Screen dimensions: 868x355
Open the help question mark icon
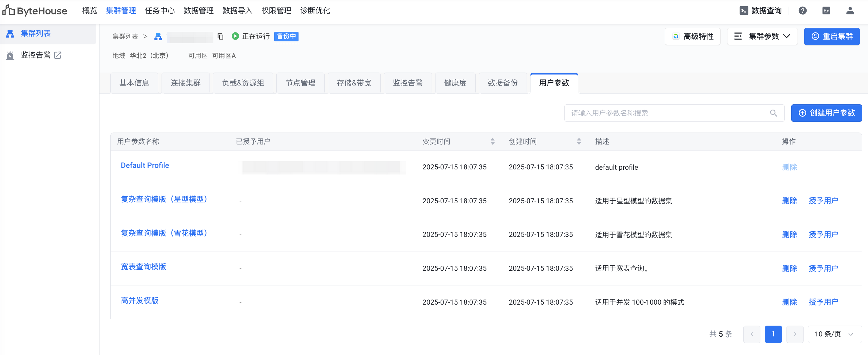tap(802, 10)
